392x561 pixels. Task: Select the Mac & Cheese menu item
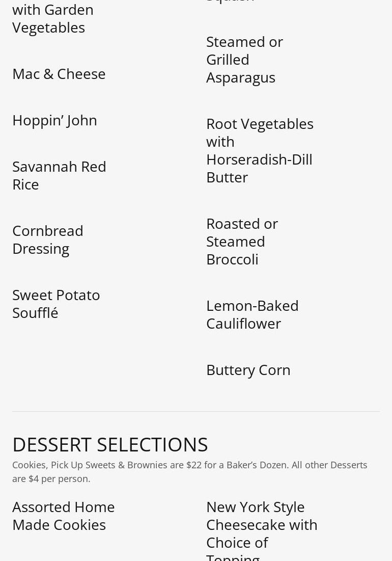tap(59, 74)
